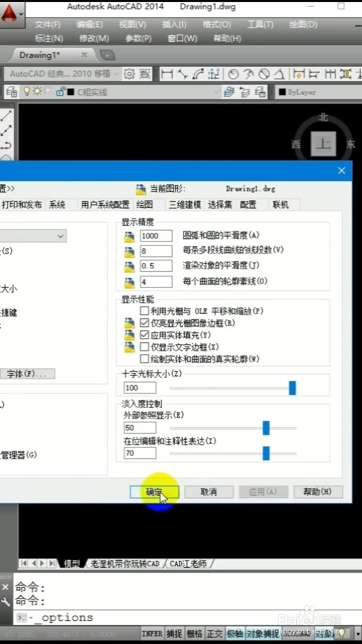Toggle snap mode 捕捉 in status bar
The width and height of the screenshot is (362, 644).
[174, 633]
